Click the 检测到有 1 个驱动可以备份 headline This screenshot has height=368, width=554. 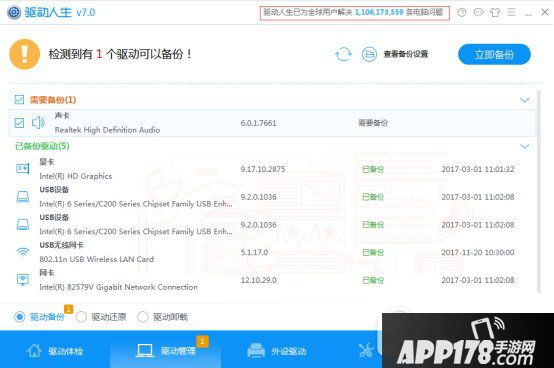coord(120,54)
